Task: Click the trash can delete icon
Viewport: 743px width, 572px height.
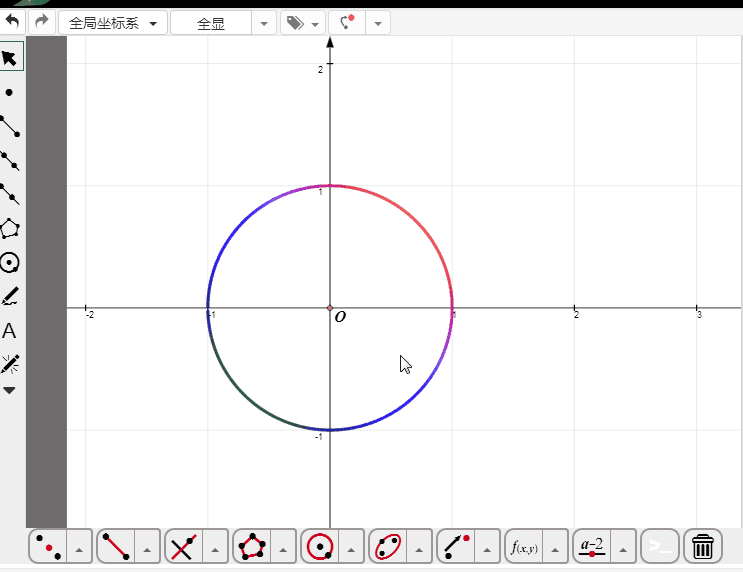Action: tap(703, 546)
